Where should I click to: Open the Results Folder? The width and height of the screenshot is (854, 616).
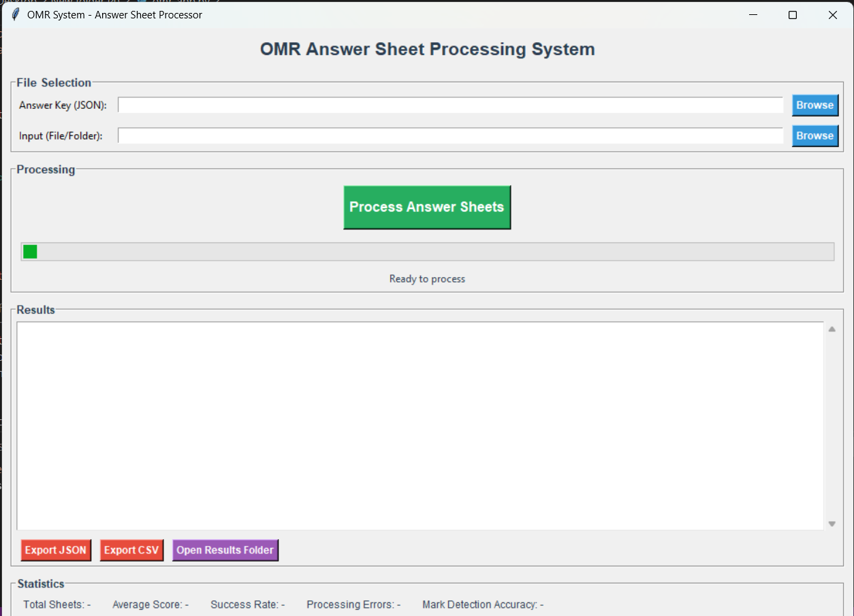click(x=225, y=550)
